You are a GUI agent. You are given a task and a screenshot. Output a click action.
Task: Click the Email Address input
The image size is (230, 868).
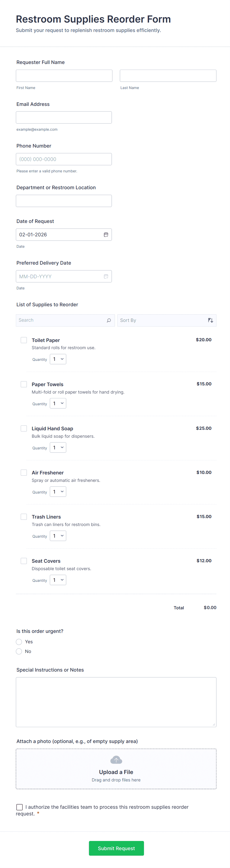coord(64,117)
